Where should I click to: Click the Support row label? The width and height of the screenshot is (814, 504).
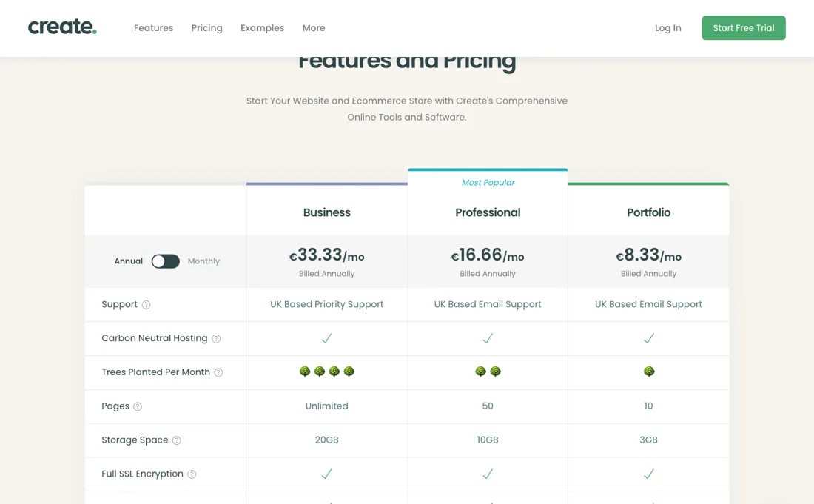click(119, 304)
